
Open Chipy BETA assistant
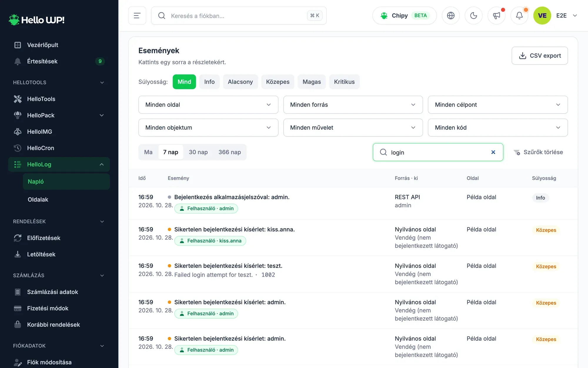point(405,16)
